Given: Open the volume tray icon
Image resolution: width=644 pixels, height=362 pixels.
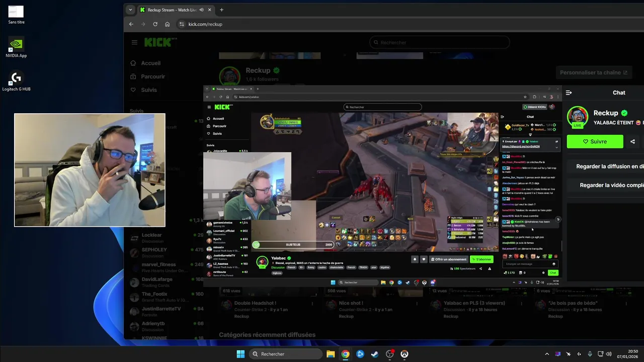Looking at the screenshot, I should point(609,354).
